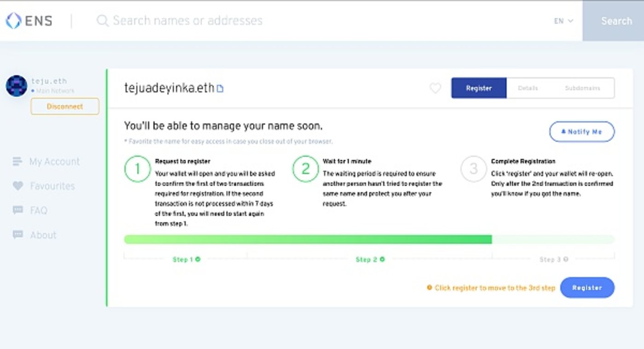644x349 pixels.
Task: Click "You'll be able to manage your name soon"
Action: (x=223, y=126)
